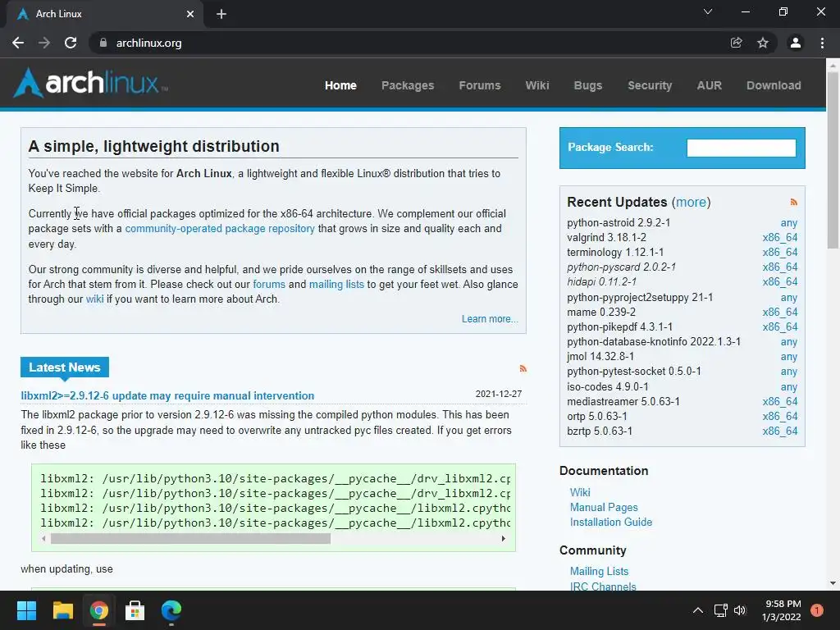Click the code block left scroll arrow
Viewport: 840px width, 630px height.
coord(43,539)
